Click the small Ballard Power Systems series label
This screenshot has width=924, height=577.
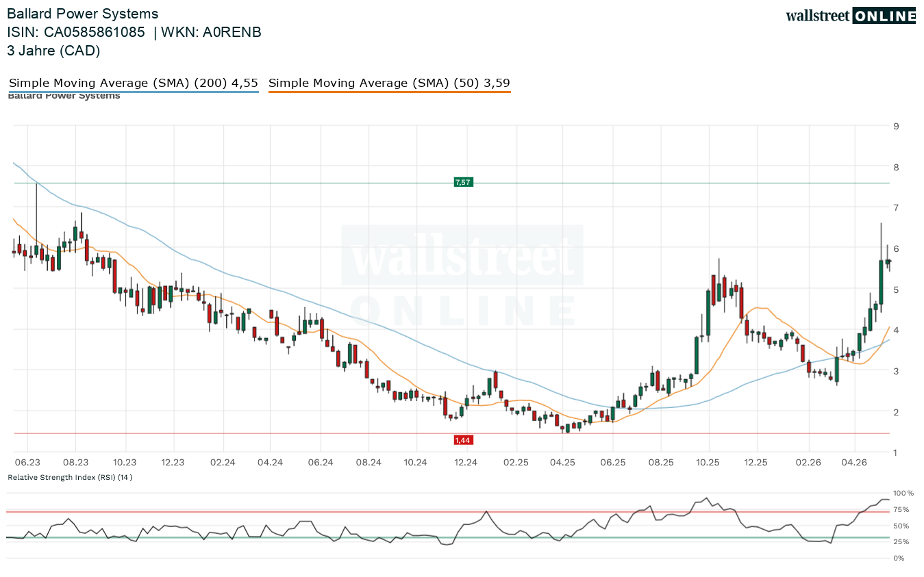point(64,96)
